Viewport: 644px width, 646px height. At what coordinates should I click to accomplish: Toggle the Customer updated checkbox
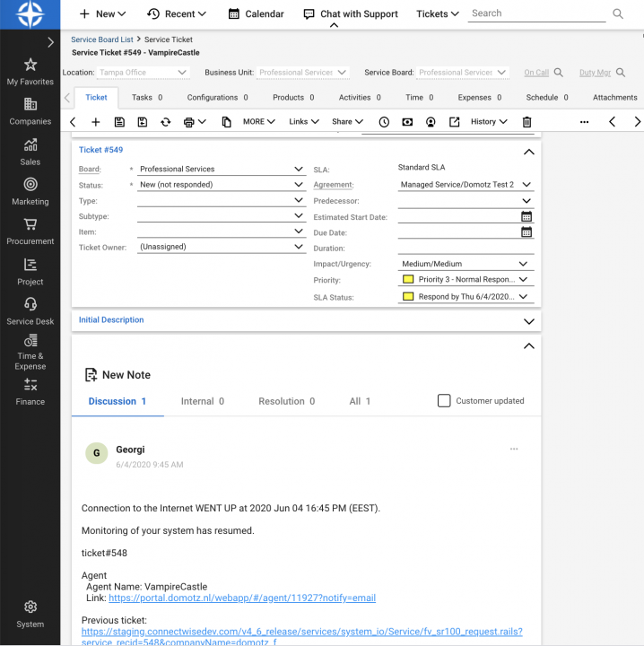click(444, 401)
